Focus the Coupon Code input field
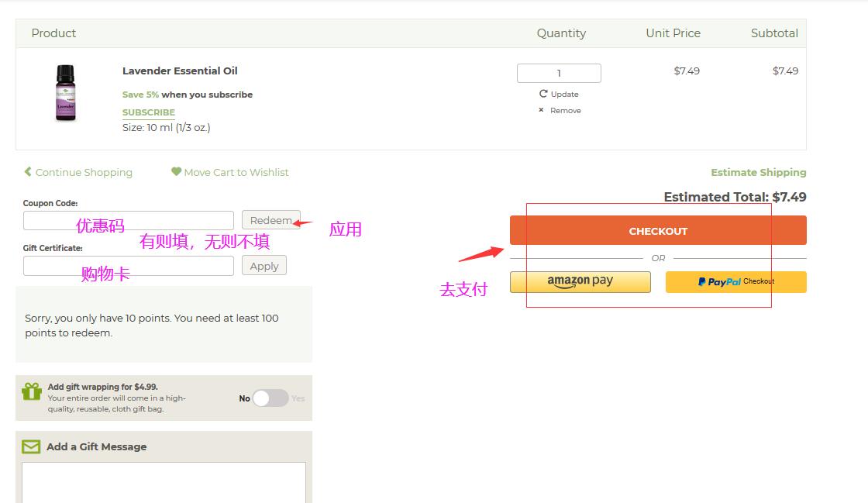868x503 pixels. tap(129, 220)
